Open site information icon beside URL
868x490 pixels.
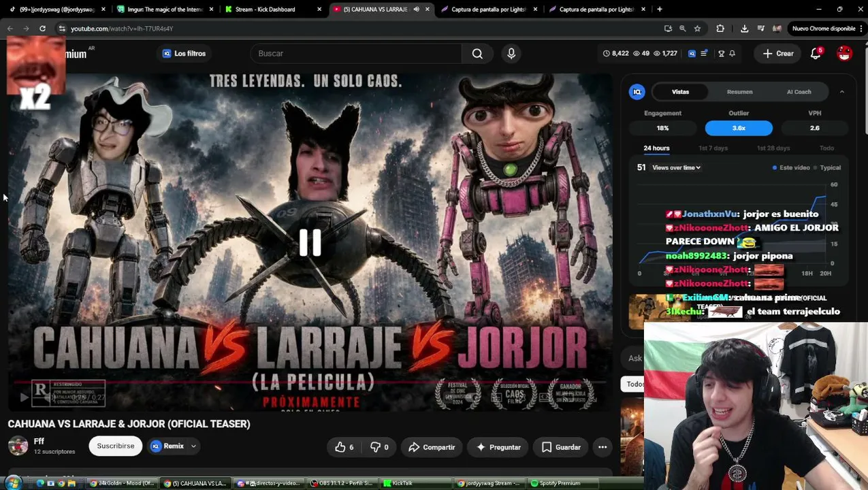point(62,29)
